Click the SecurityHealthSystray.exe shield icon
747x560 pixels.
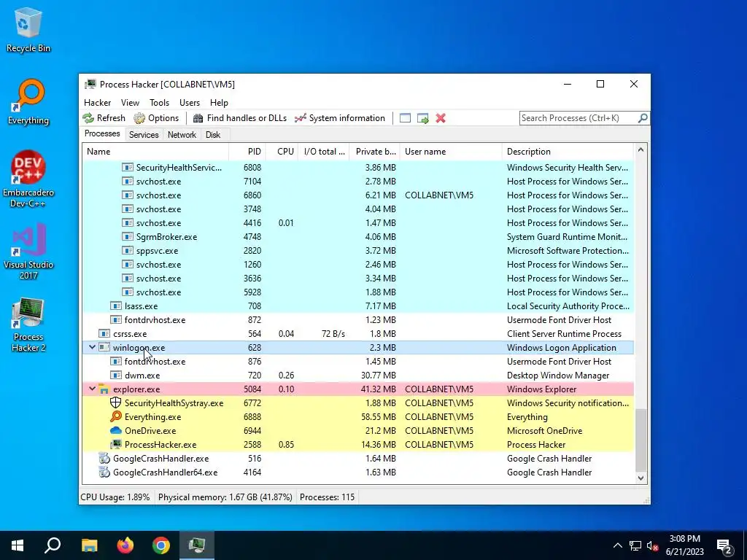116,402
